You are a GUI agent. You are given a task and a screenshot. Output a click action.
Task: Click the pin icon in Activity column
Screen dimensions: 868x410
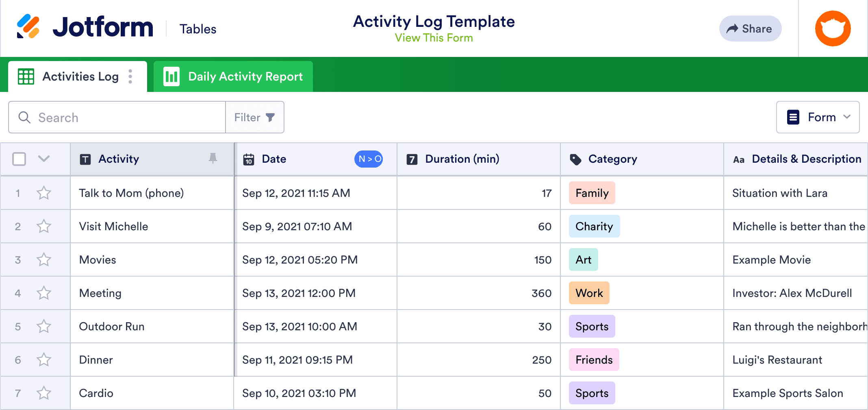click(213, 158)
